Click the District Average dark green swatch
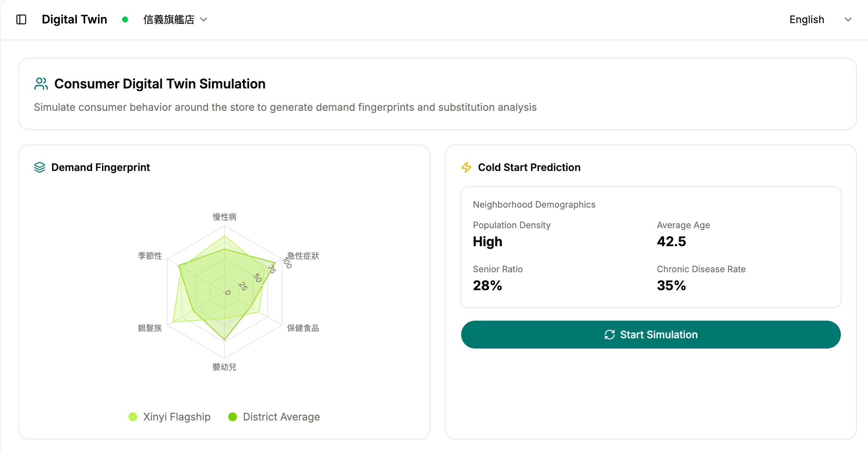This screenshot has width=868, height=452. 233,417
